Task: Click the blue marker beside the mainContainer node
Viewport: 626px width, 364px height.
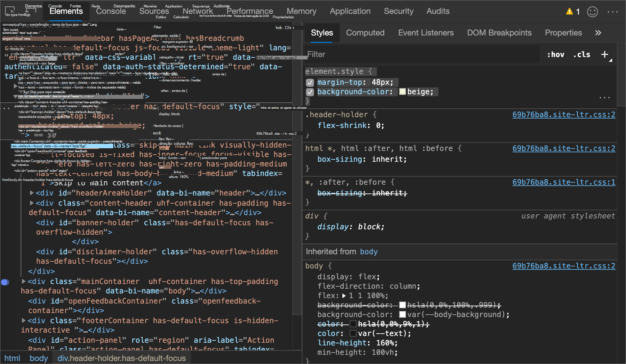Action: pyautogui.click(x=5, y=282)
